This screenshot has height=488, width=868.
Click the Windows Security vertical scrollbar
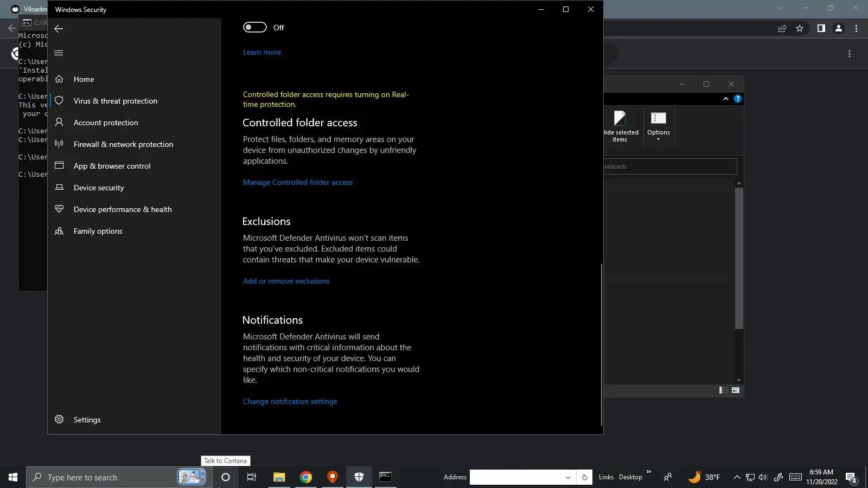click(601, 344)
